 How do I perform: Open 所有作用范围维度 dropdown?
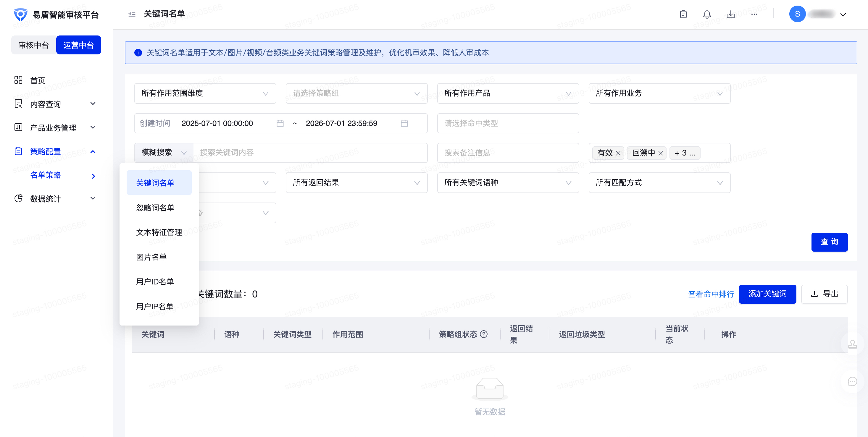tap(205, 93)
